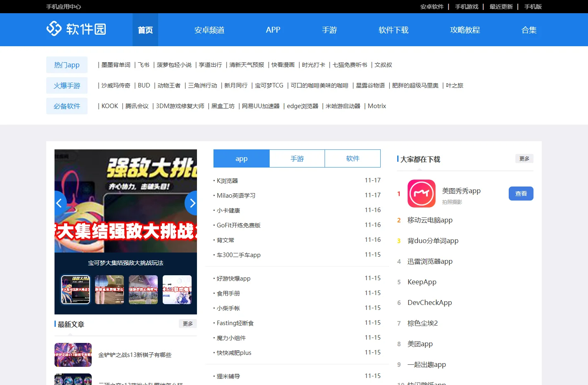Open 移动云电脑app in download ranking
The height and width of the screenshot is (385, 588).
pos(430,220)
